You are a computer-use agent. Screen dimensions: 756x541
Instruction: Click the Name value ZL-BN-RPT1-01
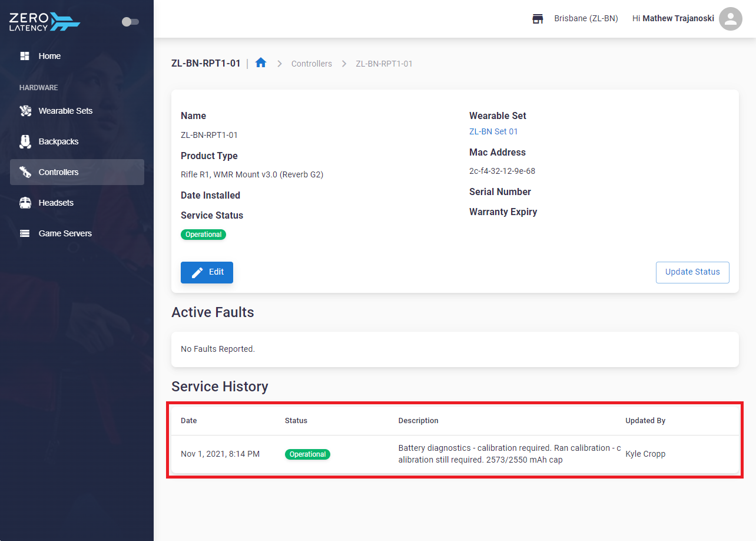pyautogui.click(x=209, y=135)
